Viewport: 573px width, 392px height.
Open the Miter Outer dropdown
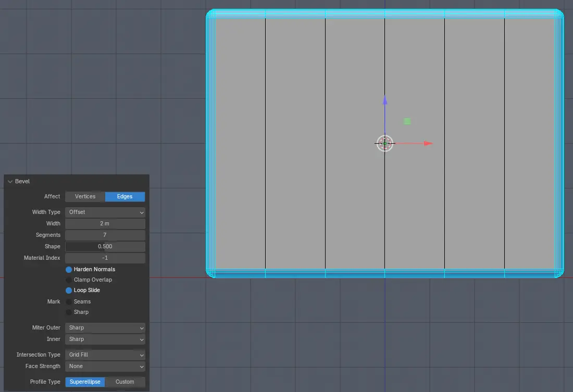click(x=105, y=328)
